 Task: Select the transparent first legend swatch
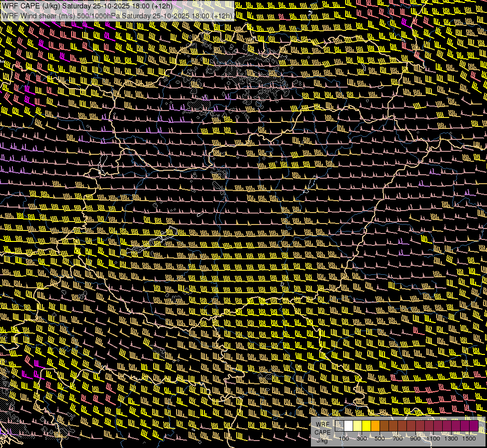click(x=339, y=426)
